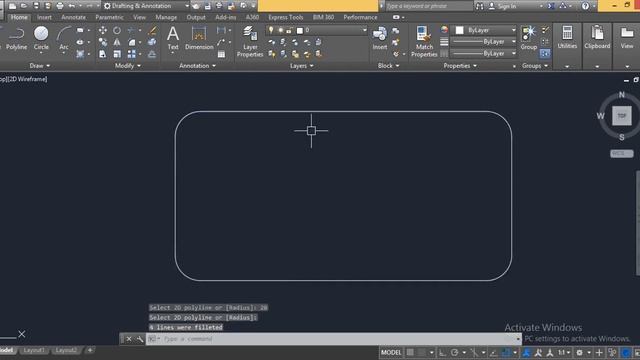Open the linetype ByLayer dropdown

tap(484, 53)
